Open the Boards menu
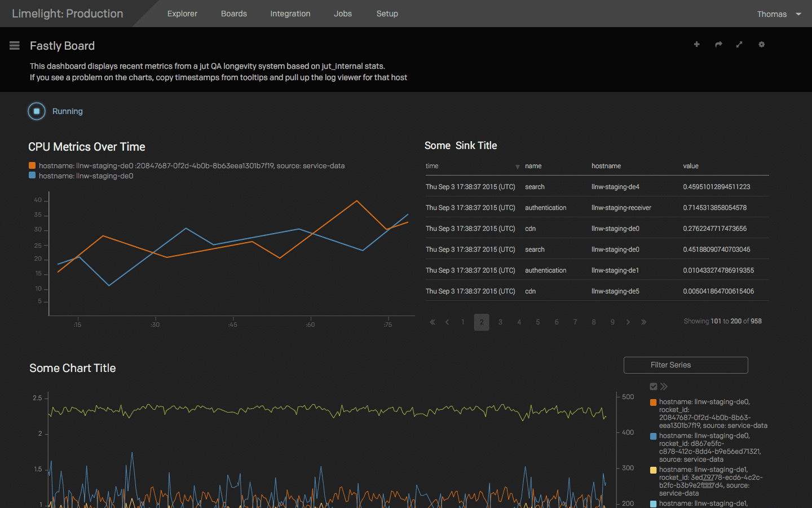Image resolution: width=812 pixels, height=508 pixels. pyautogui.click(x=234, y=14)
